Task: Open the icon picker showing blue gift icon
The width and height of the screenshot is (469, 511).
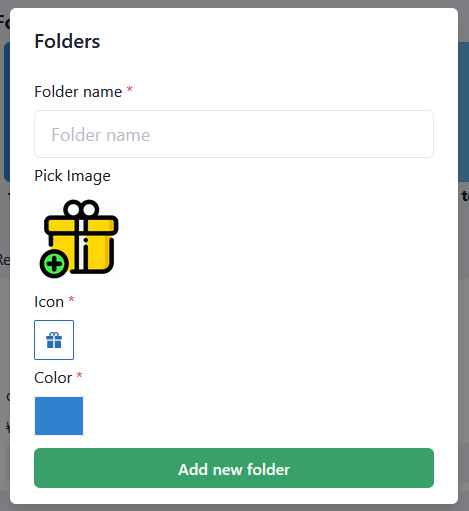Action: click(54, 340)
